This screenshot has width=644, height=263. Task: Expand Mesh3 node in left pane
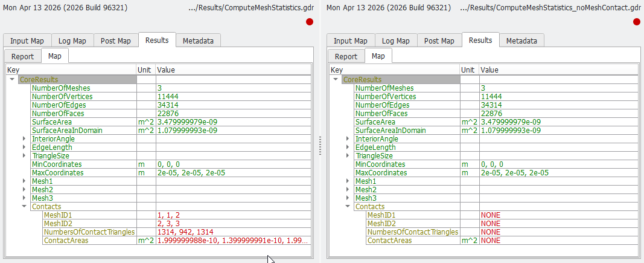click(x=24, y=198)
